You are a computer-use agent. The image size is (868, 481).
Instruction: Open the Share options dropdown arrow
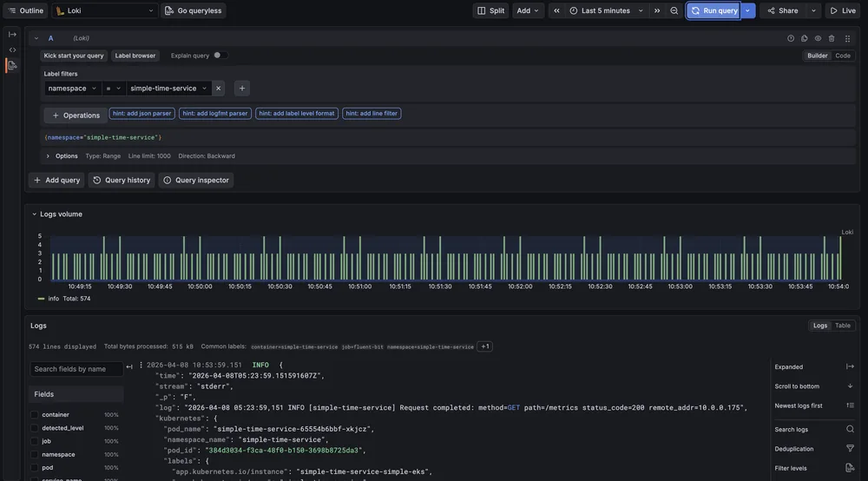coord(813,10)
